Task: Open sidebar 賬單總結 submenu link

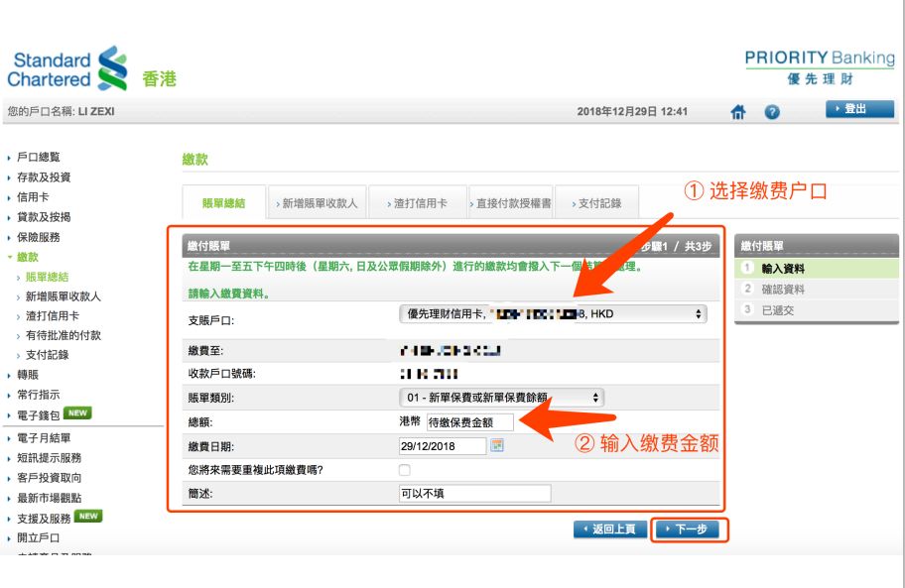Action: coord(47,277)
